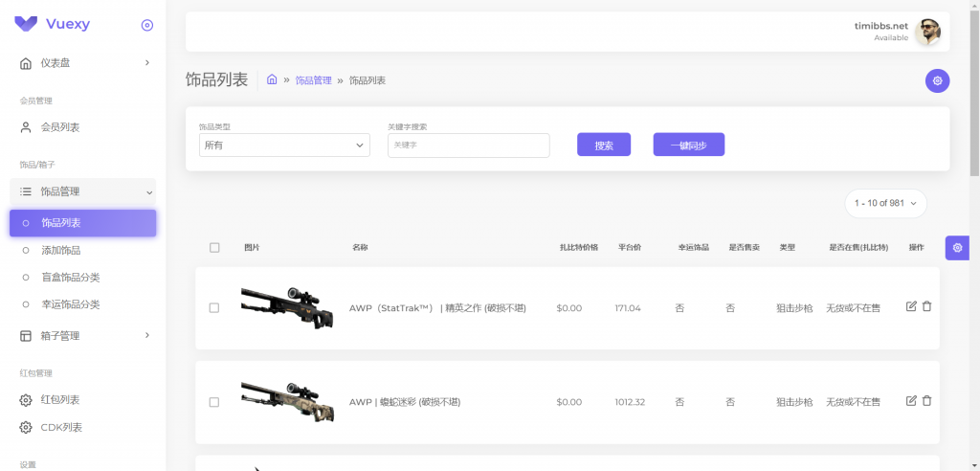This screenshot has height=471, width=980.
Task: Select the circle bullet beside 盲盒饰品分类
Action: tap(26, 278)
